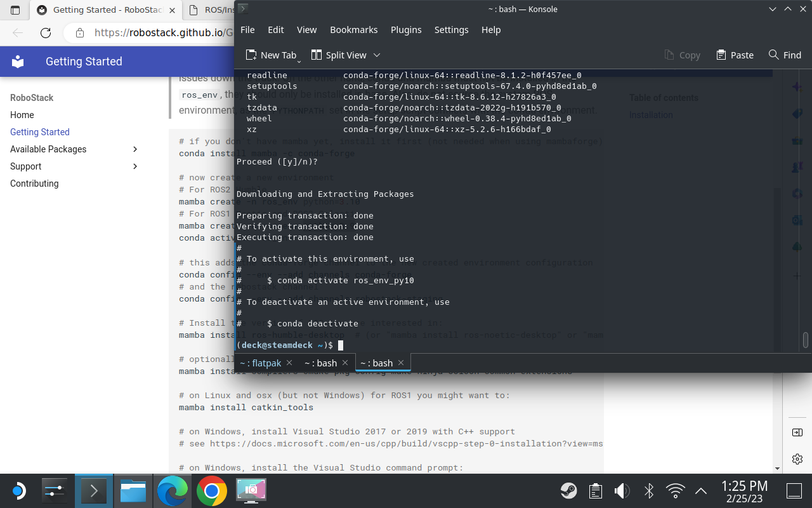Close the active rightmost '~ : bash' tab
The image size is (812, 508).
401,363
